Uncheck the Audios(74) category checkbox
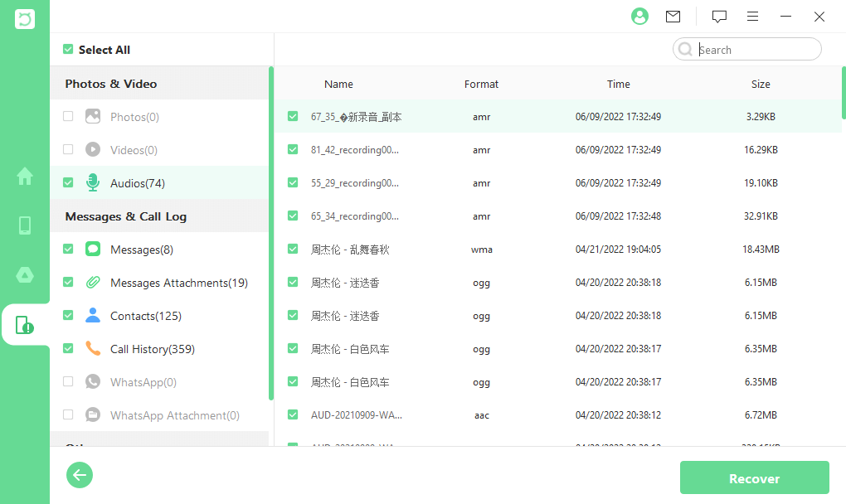Image resolution: width=846 pixels, height=504 pixels. pos(68,183)
